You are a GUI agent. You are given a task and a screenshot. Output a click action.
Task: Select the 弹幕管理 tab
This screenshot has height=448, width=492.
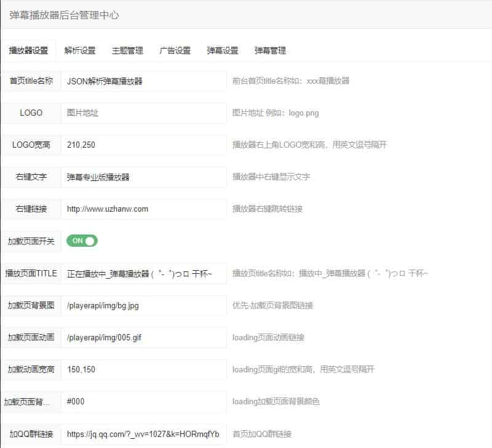pos(270,51)
